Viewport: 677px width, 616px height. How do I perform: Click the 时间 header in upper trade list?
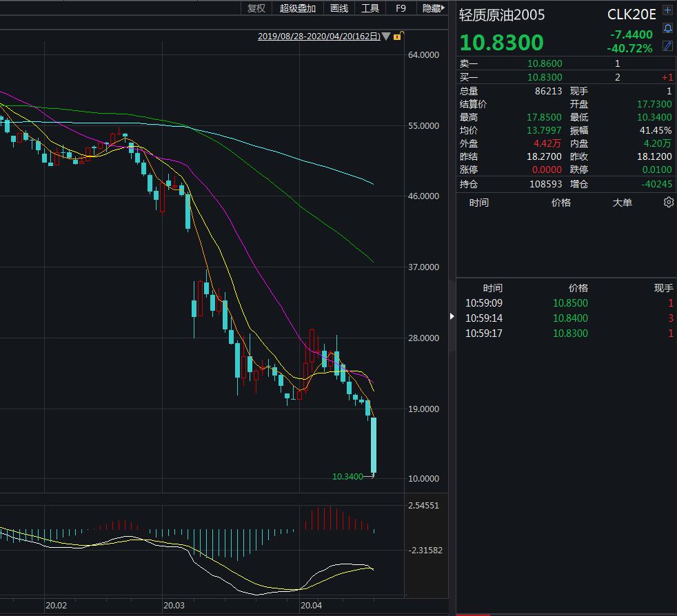pos(479,203)
